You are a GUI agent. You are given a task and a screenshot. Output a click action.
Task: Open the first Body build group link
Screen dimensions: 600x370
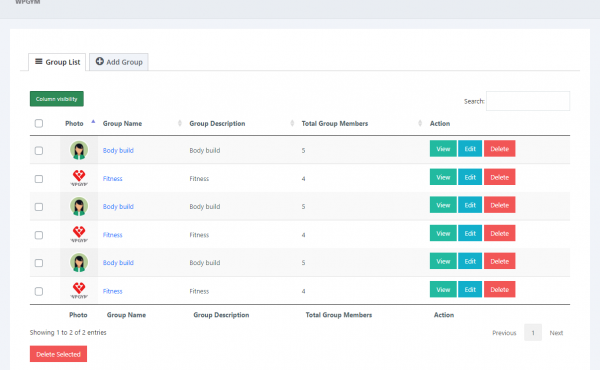[118, 150]
